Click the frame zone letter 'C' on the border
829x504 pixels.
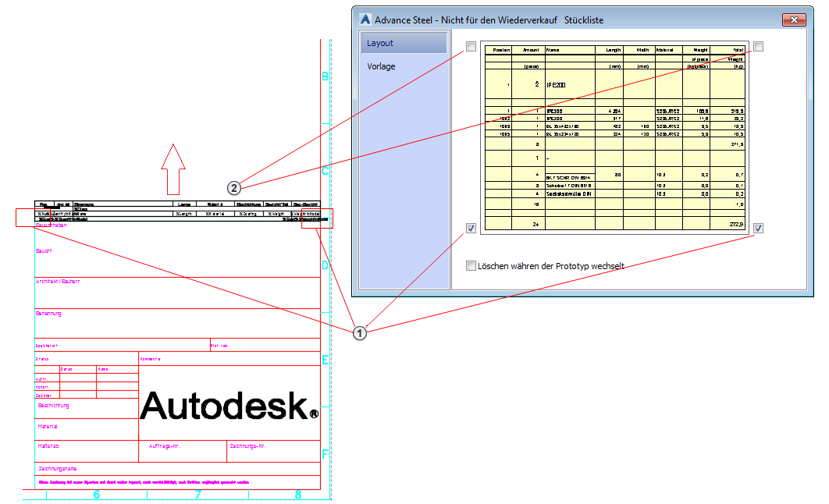pyautogui.click(x=326, y=171)
